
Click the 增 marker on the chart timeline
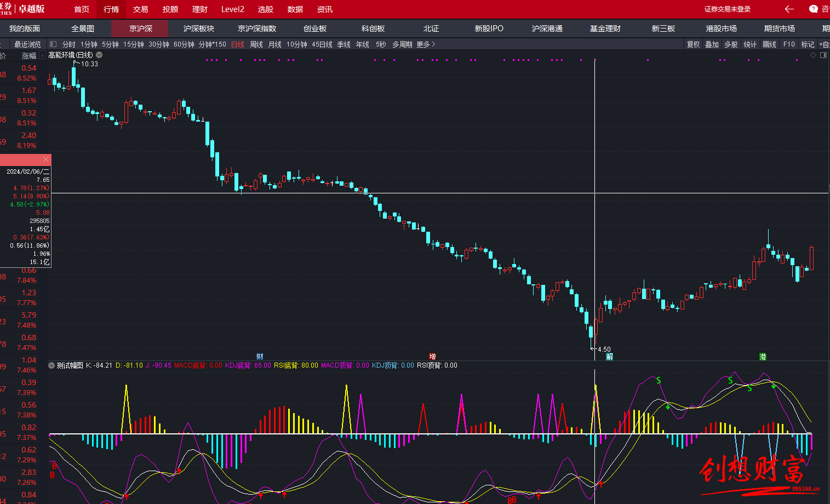(x=433, y=357)
